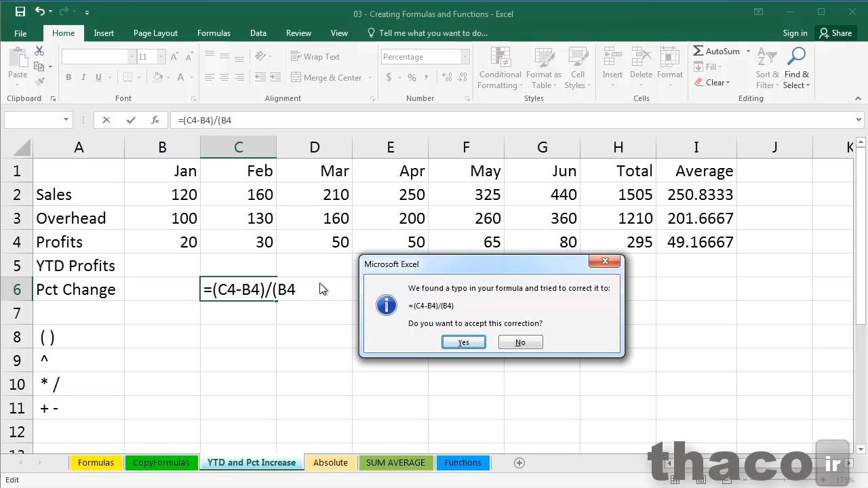868x488 pixels.
Task: Open the Number Format Percentage dropdown
Action: point(465,57)
